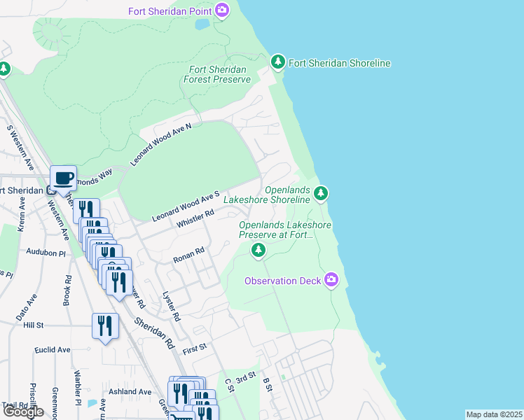524x420 pixels.
Task: Select the Audubon Pl label
Action: click(x=46, y=252)
